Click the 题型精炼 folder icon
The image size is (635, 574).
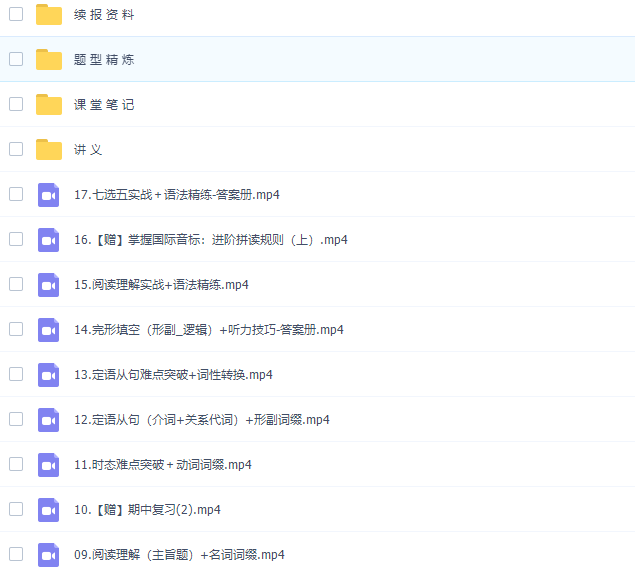[49, 59]
